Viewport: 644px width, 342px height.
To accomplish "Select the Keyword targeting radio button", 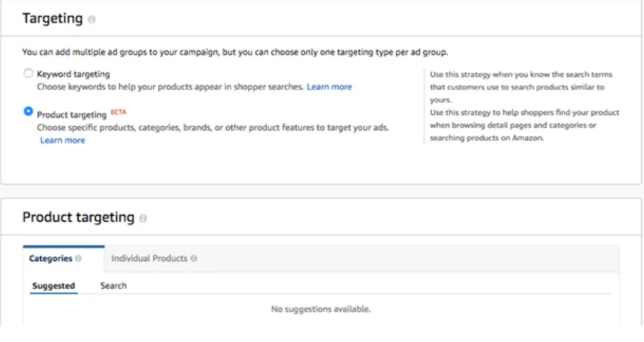I will 28,73.
